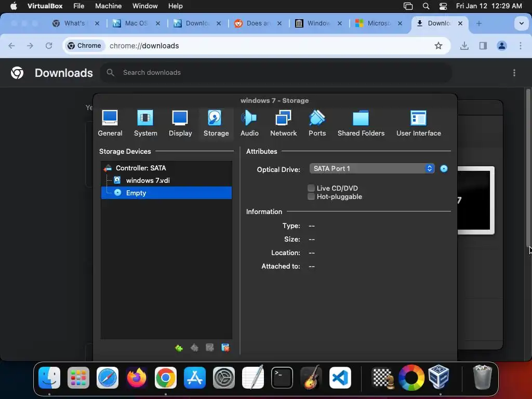Open the User Interface settings pane
The height and width of the screenshot is (399, 532).
click(418, 123)
